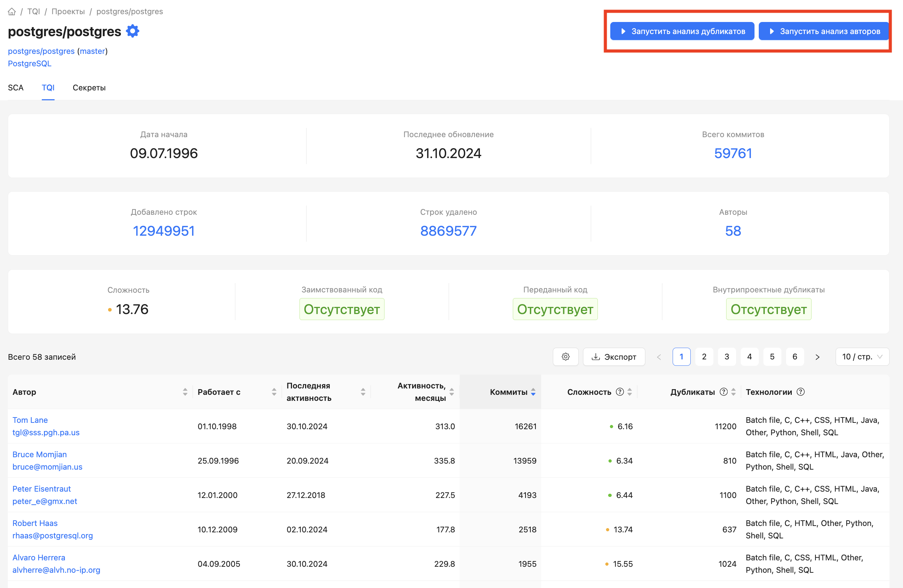Image resolution: width=903 pixels, height=588 pixels.
Task: Open author Robert Haas
Action: pyautogui.click(x=35, y=523)
